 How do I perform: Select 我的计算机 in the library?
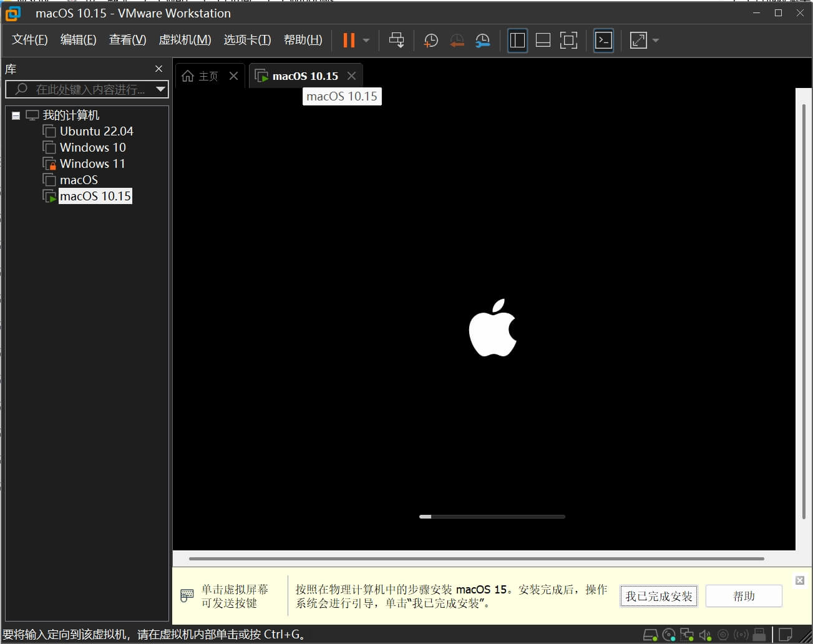[x=71, y=115]
